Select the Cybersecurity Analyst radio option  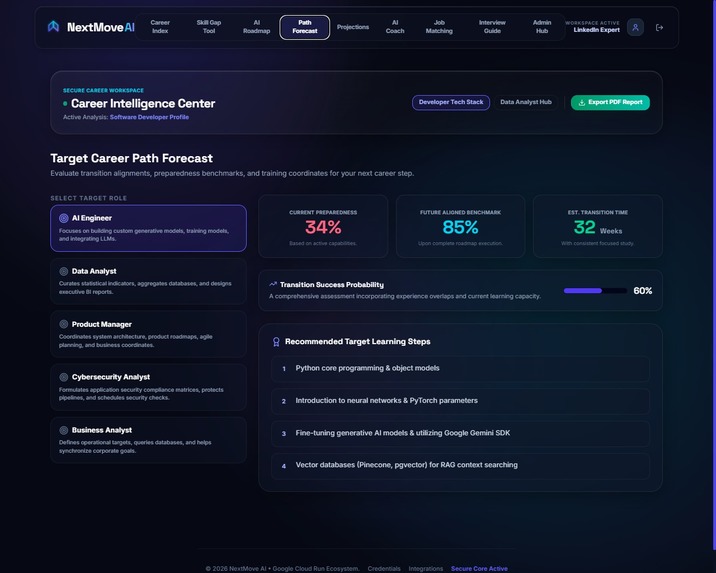pyautogui.click(x=64, y=377)
